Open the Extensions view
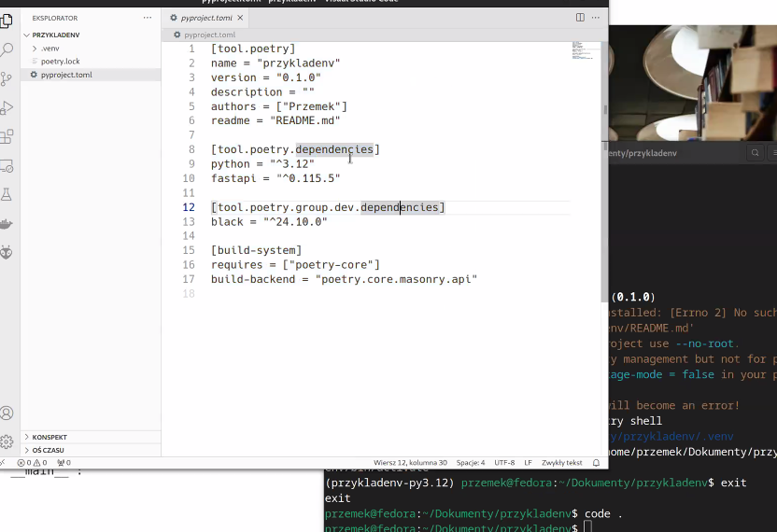 (7, 136)
